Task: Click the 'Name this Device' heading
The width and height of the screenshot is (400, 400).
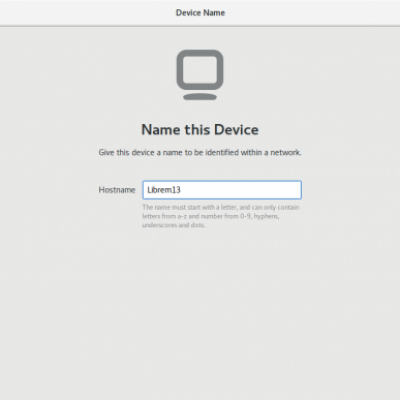Action: click(x=200, y=130)
